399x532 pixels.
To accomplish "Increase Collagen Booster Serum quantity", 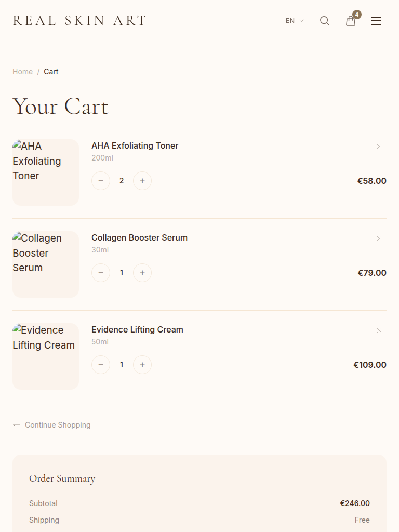I will coord(142,273).
